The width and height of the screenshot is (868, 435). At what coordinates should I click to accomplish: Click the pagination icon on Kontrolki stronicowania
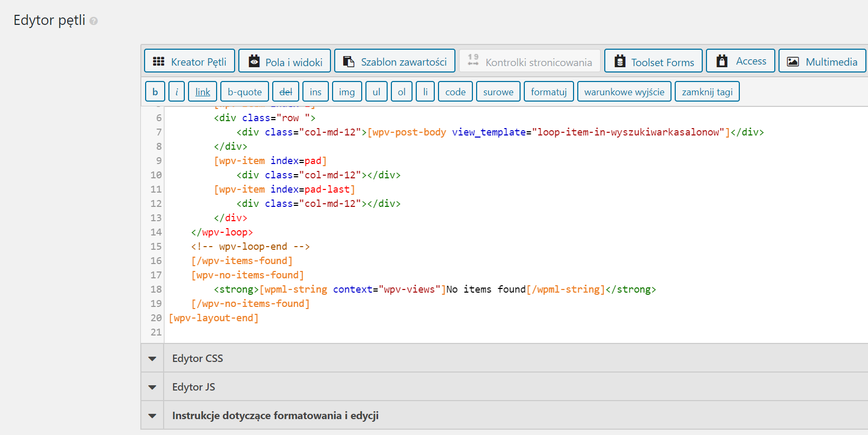(x=473, y=59)
